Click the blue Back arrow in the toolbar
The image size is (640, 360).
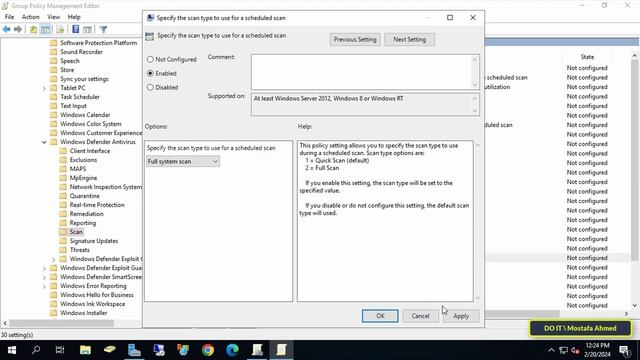coord(7,29)
